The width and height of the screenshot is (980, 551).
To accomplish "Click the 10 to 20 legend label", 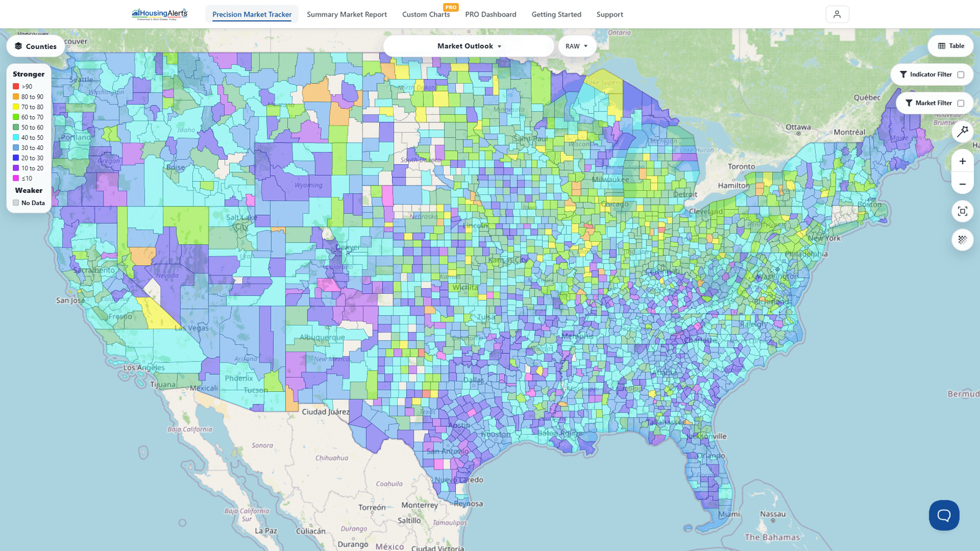I will coord(32,168).
